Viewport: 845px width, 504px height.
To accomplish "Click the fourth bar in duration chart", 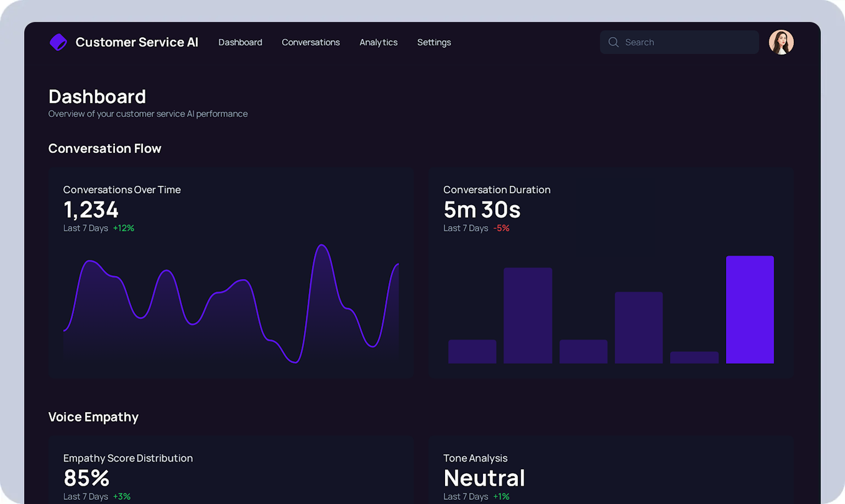I will pos(638,327).
